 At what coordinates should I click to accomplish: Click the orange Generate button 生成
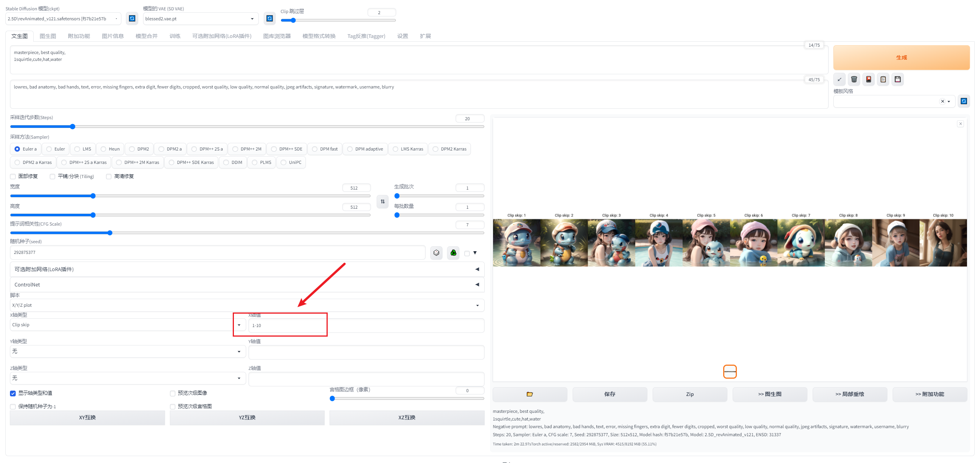pyautogui.click(x=902, y=57)
